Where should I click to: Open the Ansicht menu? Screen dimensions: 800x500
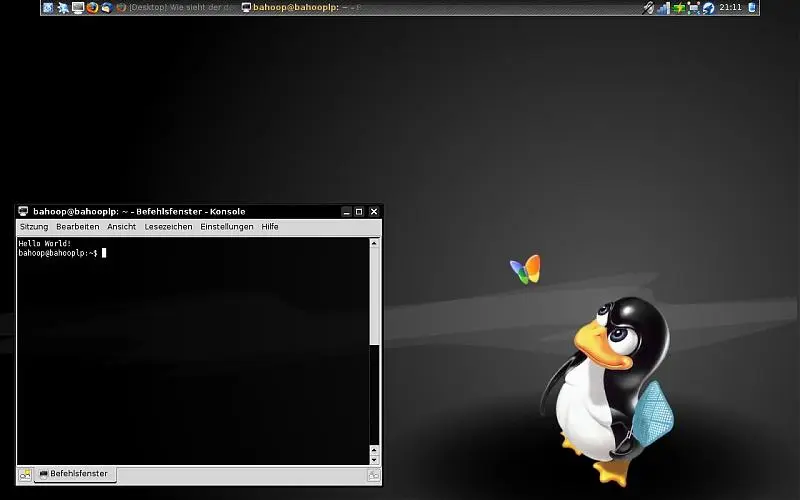(122, 227)
